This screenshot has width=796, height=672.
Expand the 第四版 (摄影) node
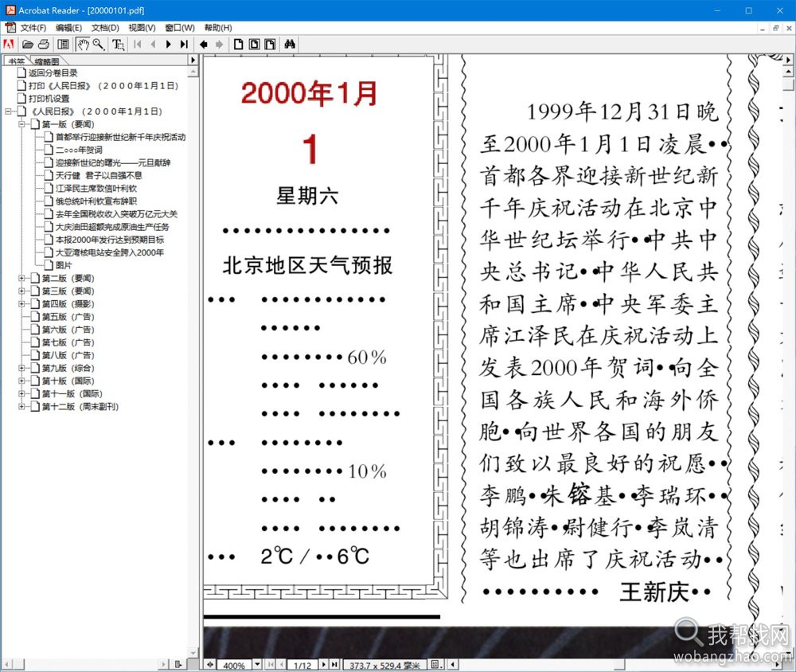pyautogui.click(x=21, y=303)
